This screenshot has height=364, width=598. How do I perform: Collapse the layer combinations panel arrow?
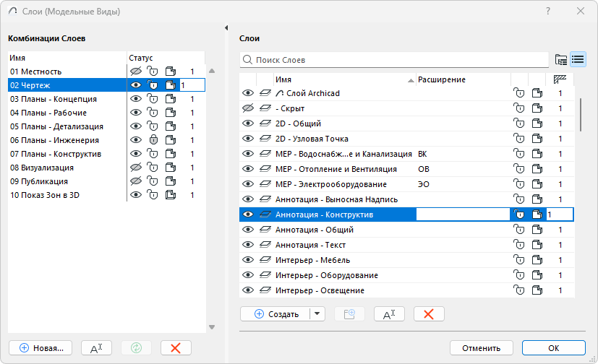point(226,27)
